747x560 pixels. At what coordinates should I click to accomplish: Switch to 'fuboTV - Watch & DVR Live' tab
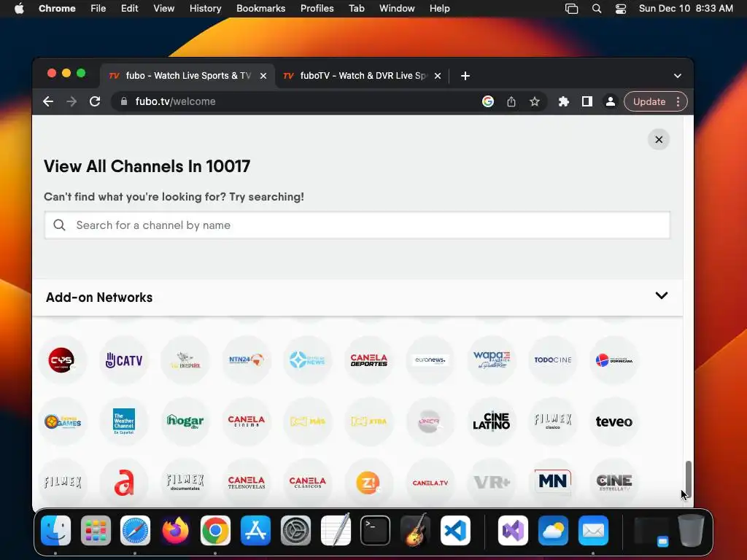[x=362, y=76]
